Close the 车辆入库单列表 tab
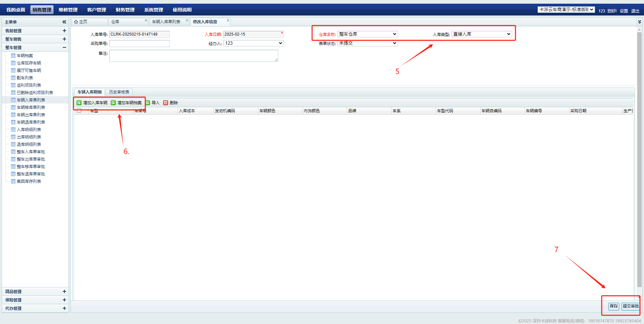Viewport: 644px width, 324px height. pyautogui.click(x=187, y=21)
